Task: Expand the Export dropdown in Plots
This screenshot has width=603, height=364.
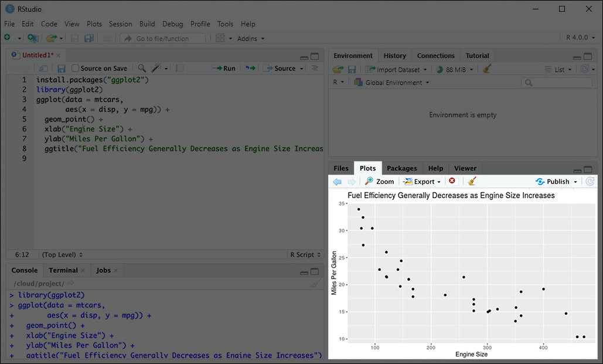Action: tap(439, 182)
